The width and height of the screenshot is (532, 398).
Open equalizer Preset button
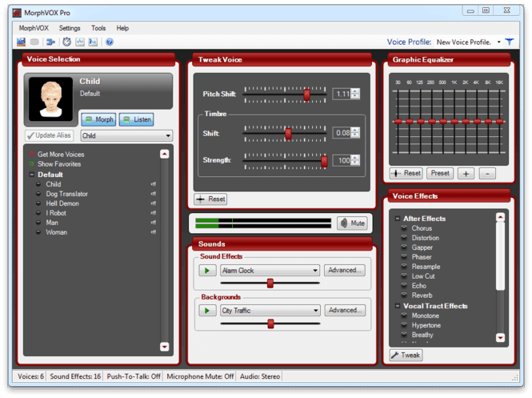(x=440, y=173)
